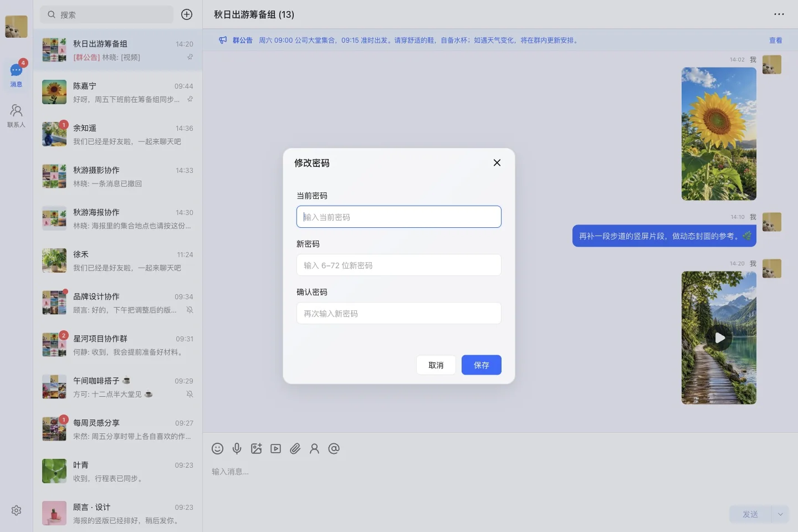The height and width of the screenshot is (532, 798).
Task: Focus the 当前密码 input field
Action: [x=399, y=217]
